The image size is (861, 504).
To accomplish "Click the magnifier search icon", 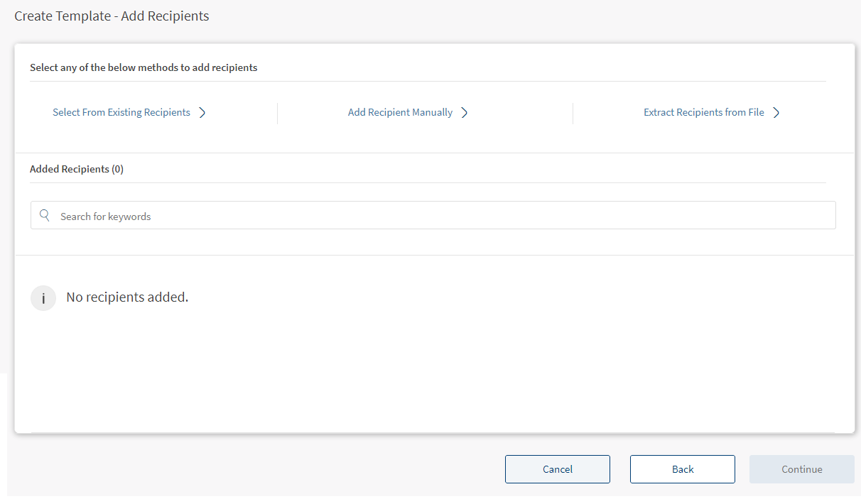I will pyautogui.click(x=45, y=216).
